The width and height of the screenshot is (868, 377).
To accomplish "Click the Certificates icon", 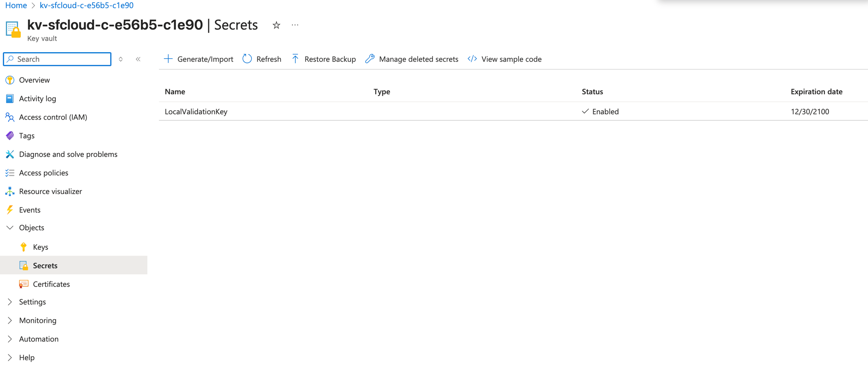I will [x=24, y=284].
